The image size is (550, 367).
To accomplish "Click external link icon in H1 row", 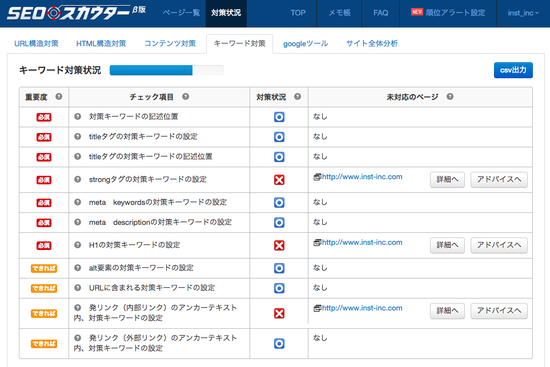I will [317, 242].
